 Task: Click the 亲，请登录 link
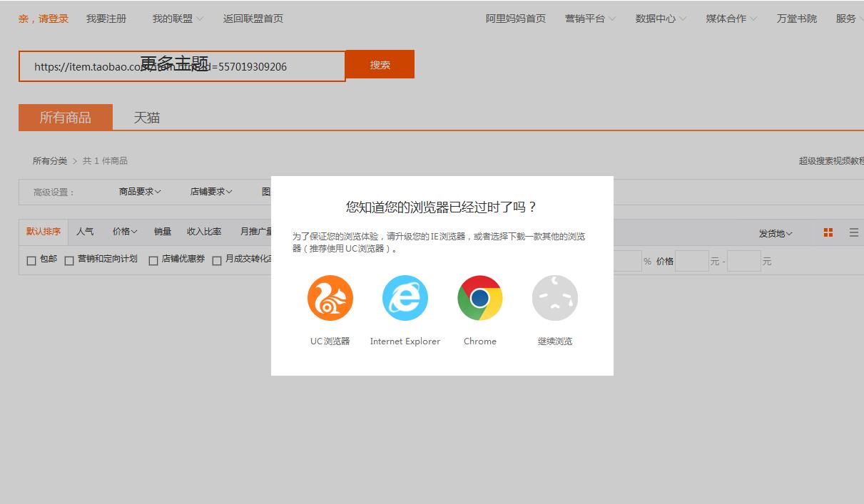pos(44,19)
